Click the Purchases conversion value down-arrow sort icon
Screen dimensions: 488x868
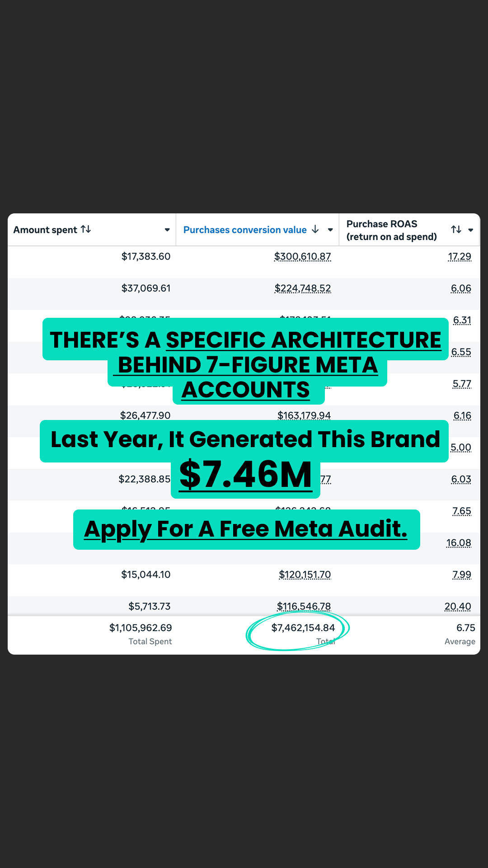(315, 229)
